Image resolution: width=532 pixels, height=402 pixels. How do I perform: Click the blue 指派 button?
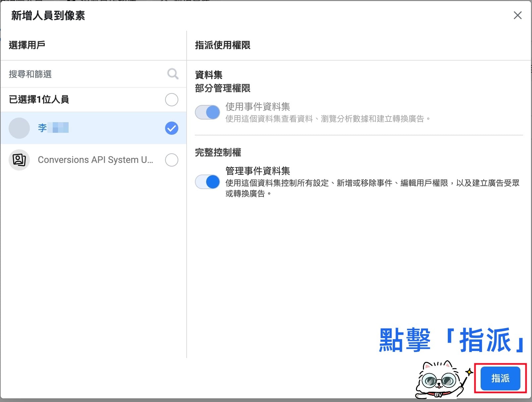click(x=500, y=378)
